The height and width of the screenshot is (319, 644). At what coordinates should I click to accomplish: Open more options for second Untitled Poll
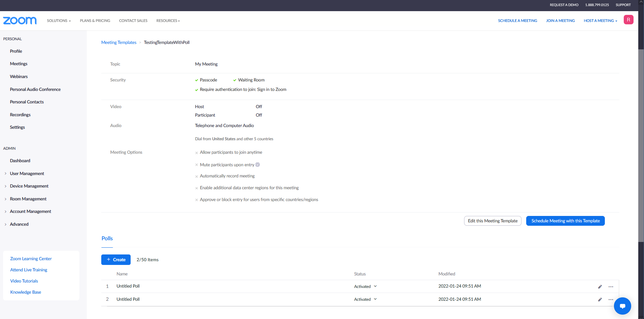pos(611,299)
